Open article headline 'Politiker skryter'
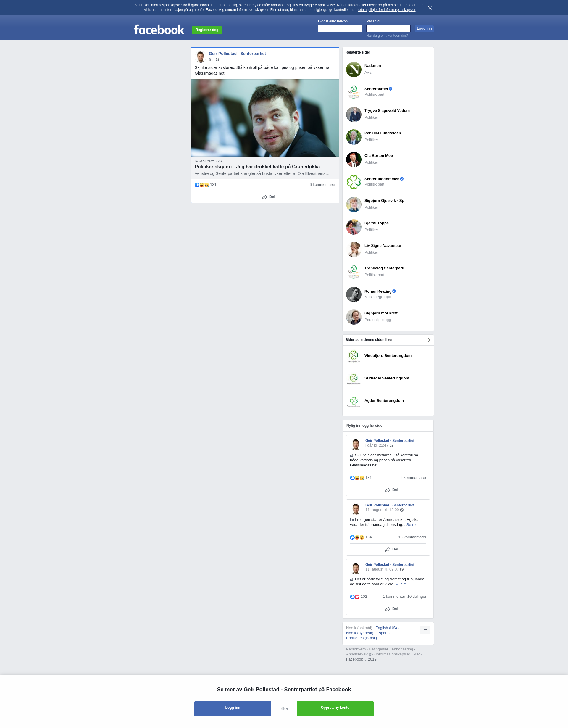 click(257, 167)
